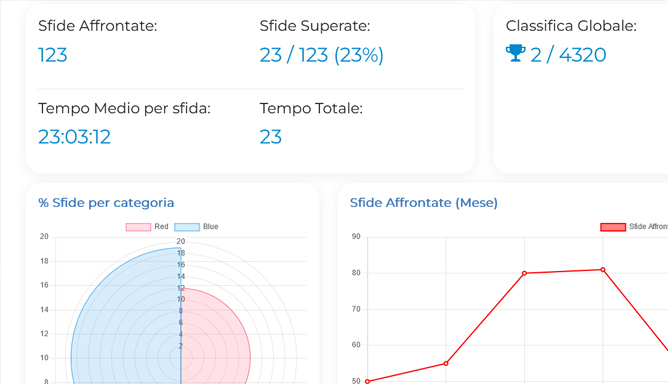
Task: Click the line chart peak data point
Action: [603, 270]
